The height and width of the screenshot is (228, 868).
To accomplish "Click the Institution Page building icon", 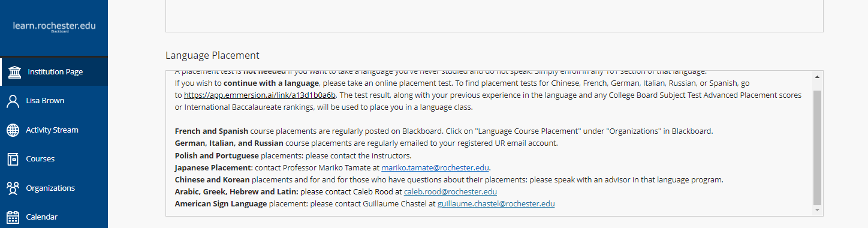I will 14,72.
